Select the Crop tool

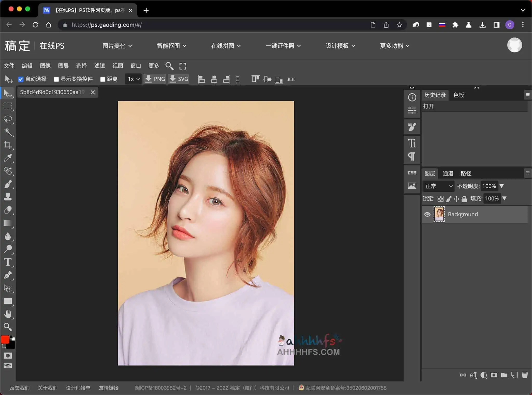[8, 145]
